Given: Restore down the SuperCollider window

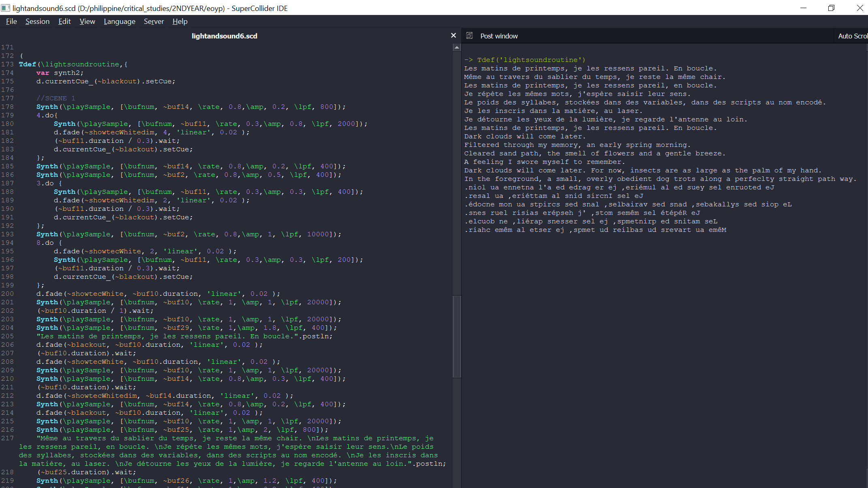Looking at the screenshot, I should tap(831, 8).
